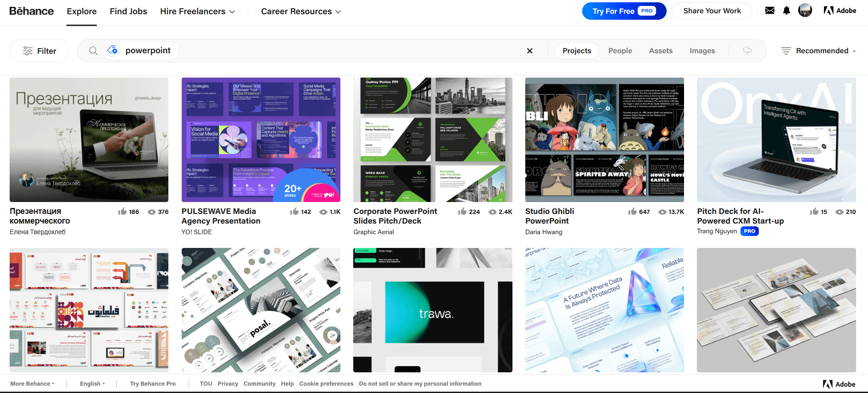Click views eye icon on Studio Ghibli
This screenshot has height=393, width=868.
[662, 212]
